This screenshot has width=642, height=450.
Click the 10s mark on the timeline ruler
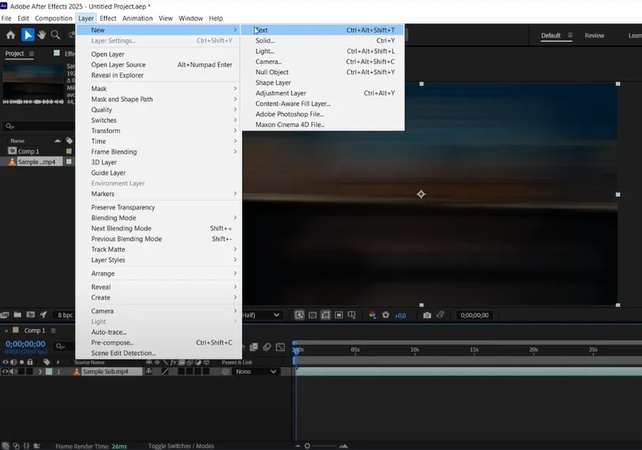pos(415,350)
